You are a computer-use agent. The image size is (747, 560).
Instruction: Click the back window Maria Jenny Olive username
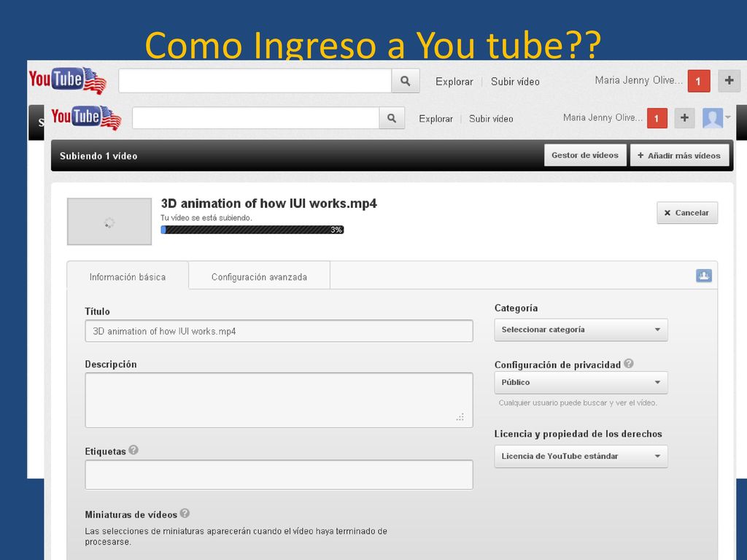point(638,80)
